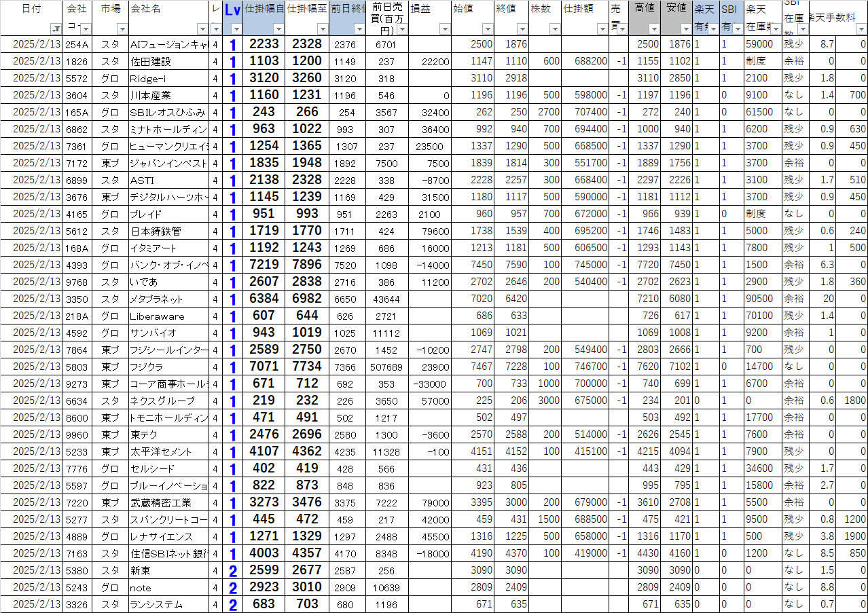
Task: Select the 仕掛幅自 cell 7219
Action: [264, 265]
